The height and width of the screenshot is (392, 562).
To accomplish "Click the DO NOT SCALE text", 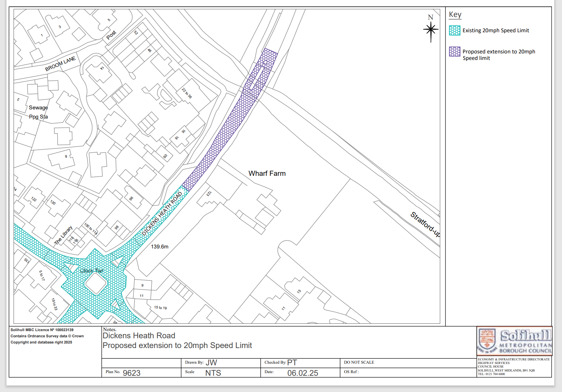I will [359, 362].
